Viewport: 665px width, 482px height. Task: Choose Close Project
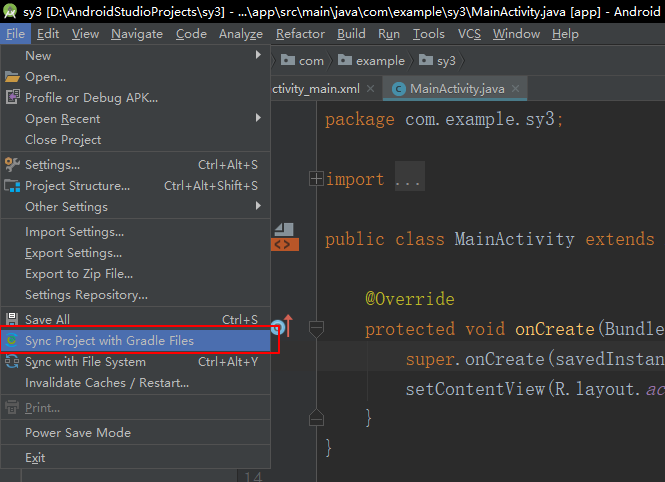click(x=135, y=139)
